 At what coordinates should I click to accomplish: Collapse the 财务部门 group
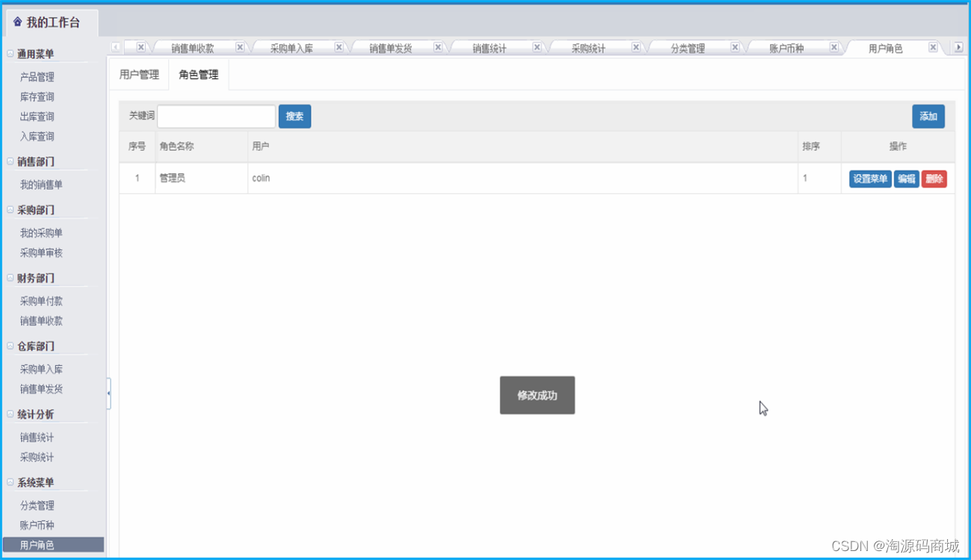pos(10,278)
